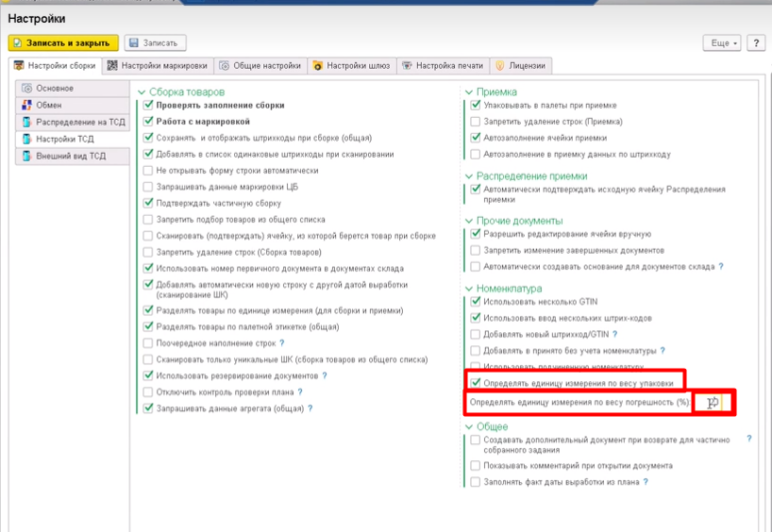Click the printer icon of Настройка печати
The image size is (772, 532).
click(407, 65)
